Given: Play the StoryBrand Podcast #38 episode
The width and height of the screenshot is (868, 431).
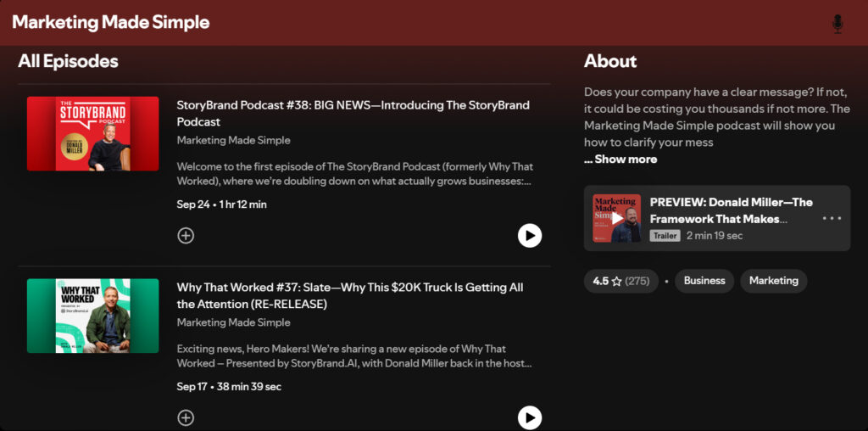Looking at the screenshot, I should point(530,236).
